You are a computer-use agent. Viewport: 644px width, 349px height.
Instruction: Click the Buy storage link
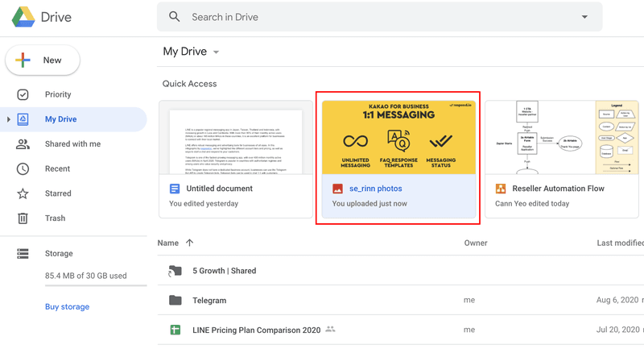(x=68, y=306)
